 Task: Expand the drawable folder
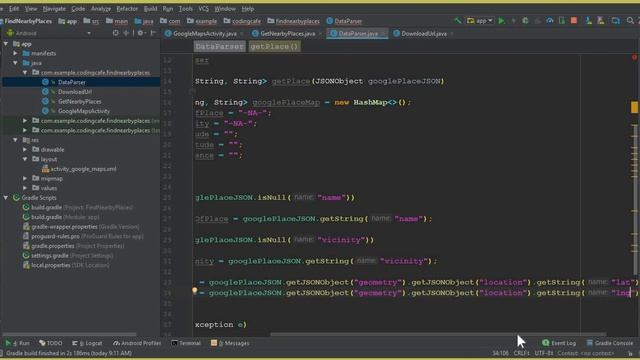click(25, 149)
